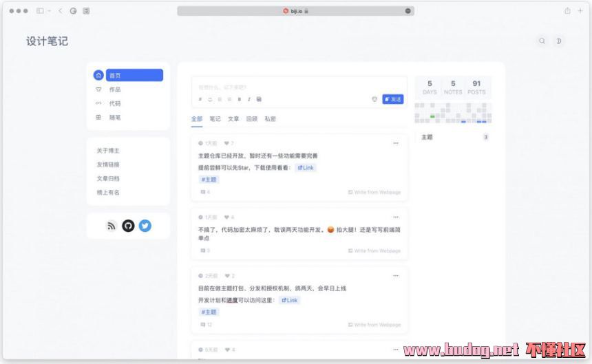The height and width of the screenshot is (364, 592).
Task: Open the second post's three-dot menu
Action: (395, 217)
